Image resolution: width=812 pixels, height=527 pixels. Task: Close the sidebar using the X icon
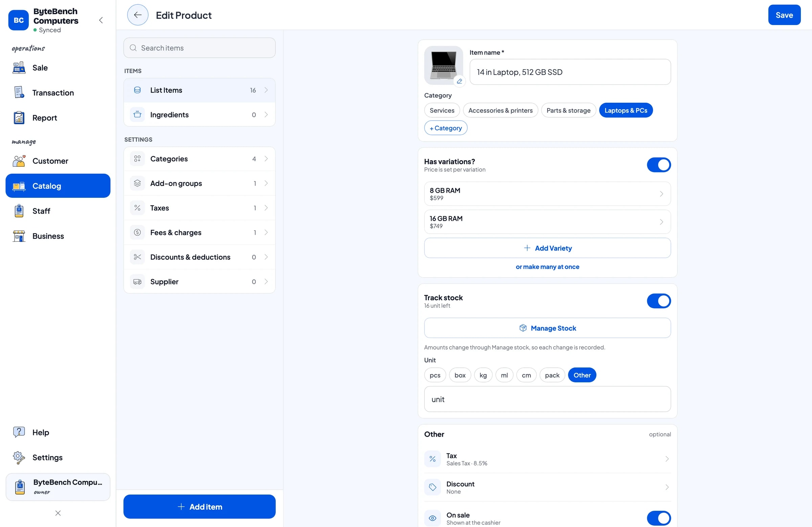click(58, 513)
